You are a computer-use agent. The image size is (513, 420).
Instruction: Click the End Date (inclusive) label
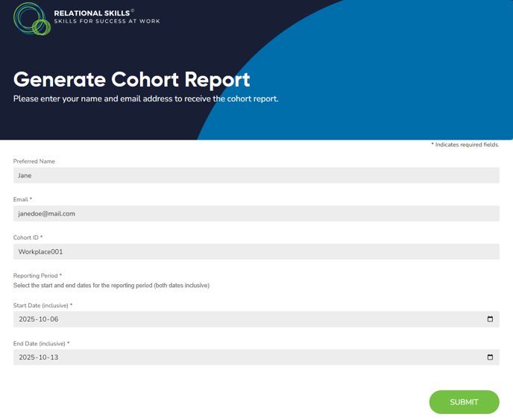pyautogui.click(x=40, y=343)
